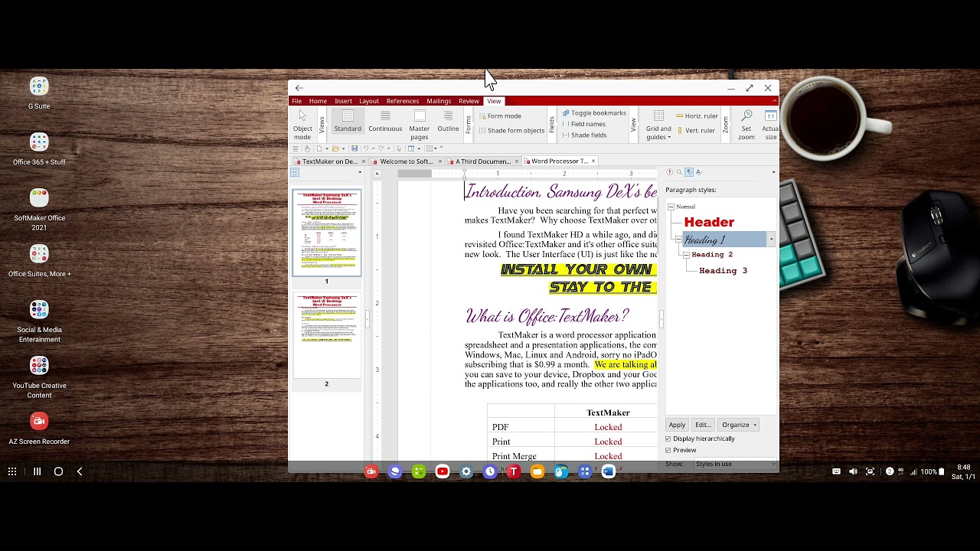Open the Organize dropdown button

739,425
